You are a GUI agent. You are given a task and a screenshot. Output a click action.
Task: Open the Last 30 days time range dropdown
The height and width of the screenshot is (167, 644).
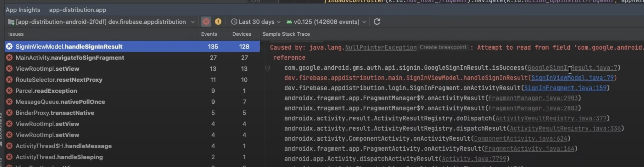(256, 22)
